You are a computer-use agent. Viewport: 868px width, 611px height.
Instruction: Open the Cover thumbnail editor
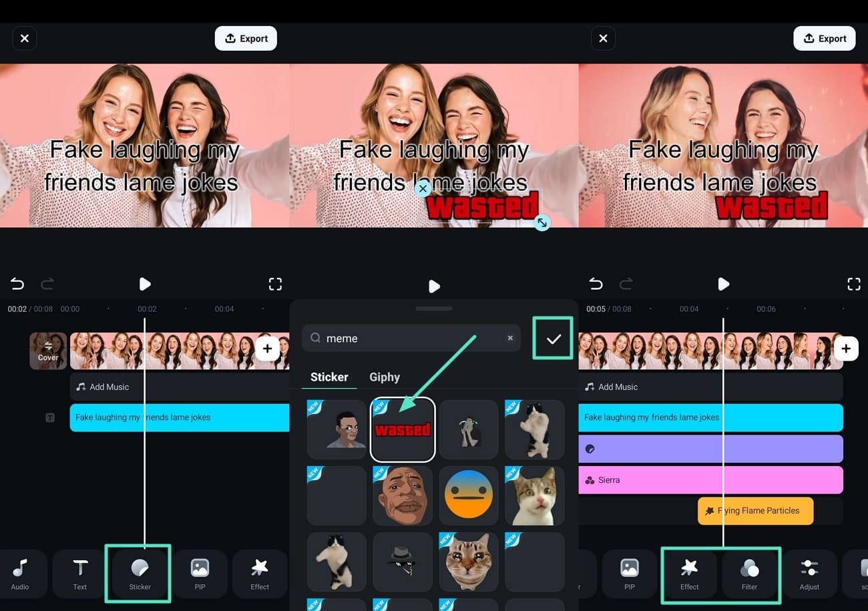coord(48,351)
